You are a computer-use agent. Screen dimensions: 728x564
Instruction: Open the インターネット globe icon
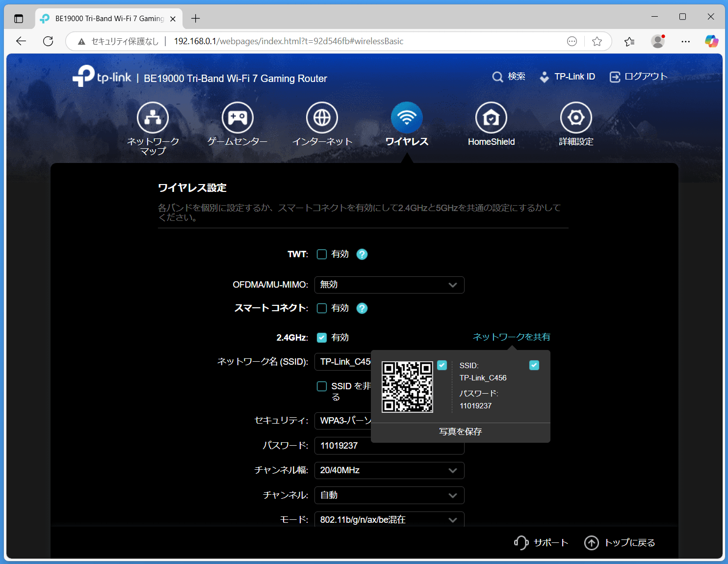[322, 117]
